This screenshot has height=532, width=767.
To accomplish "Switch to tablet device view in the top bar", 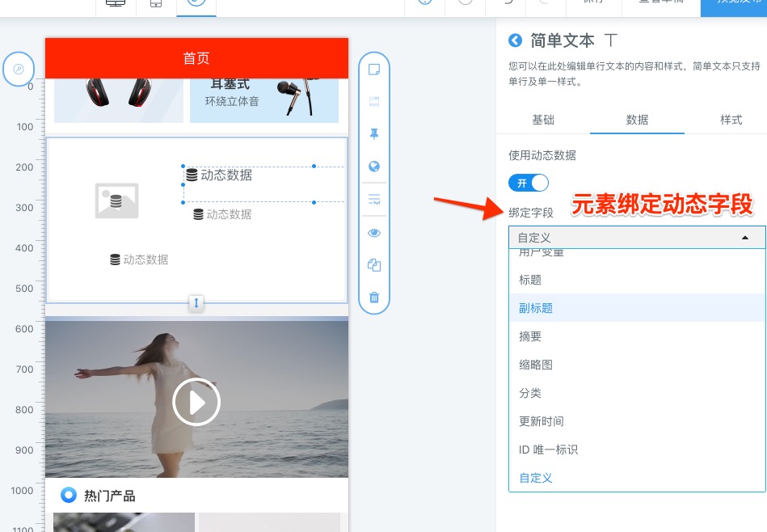I will (156, 3).
